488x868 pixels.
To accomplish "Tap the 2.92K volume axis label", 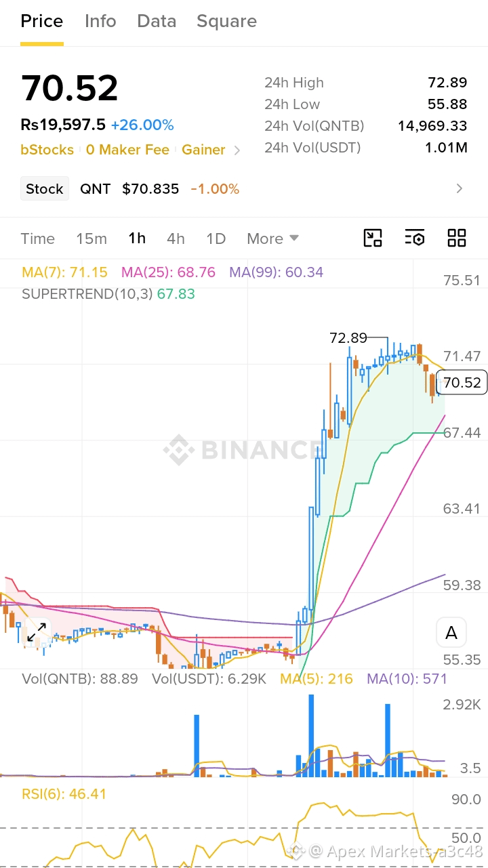I will click(462, 705).
